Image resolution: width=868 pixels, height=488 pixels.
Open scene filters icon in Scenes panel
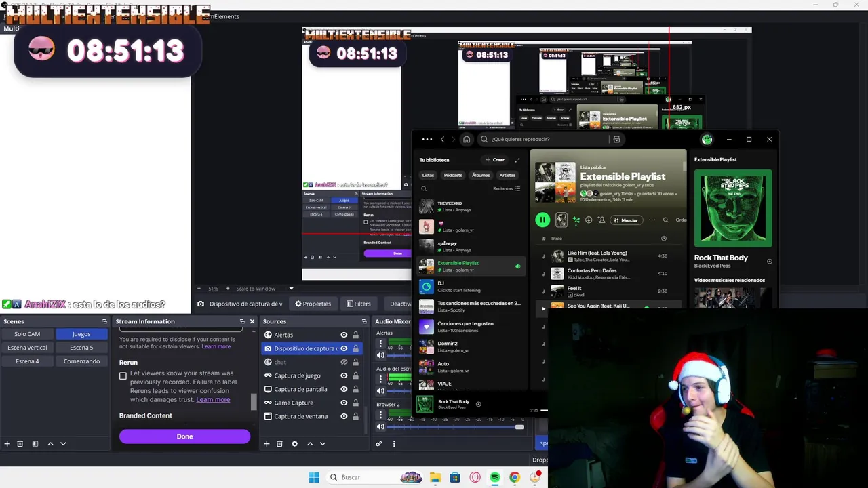pyautogui.click(x=35, y=444)
